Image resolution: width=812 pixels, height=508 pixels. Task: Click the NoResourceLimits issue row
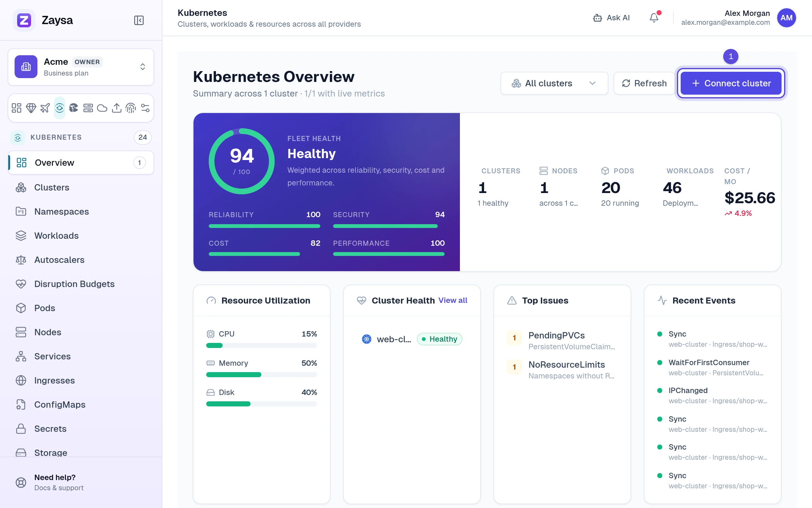point(562,370)
